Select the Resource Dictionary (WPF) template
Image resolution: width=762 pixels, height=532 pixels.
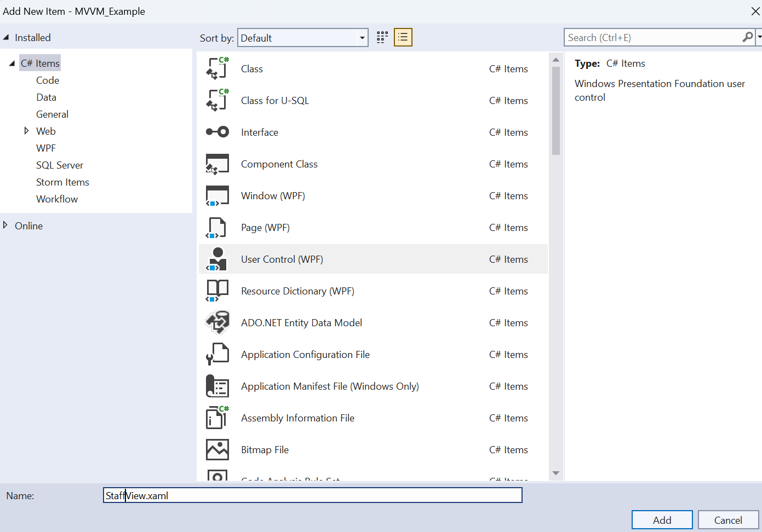coord(297,291)
